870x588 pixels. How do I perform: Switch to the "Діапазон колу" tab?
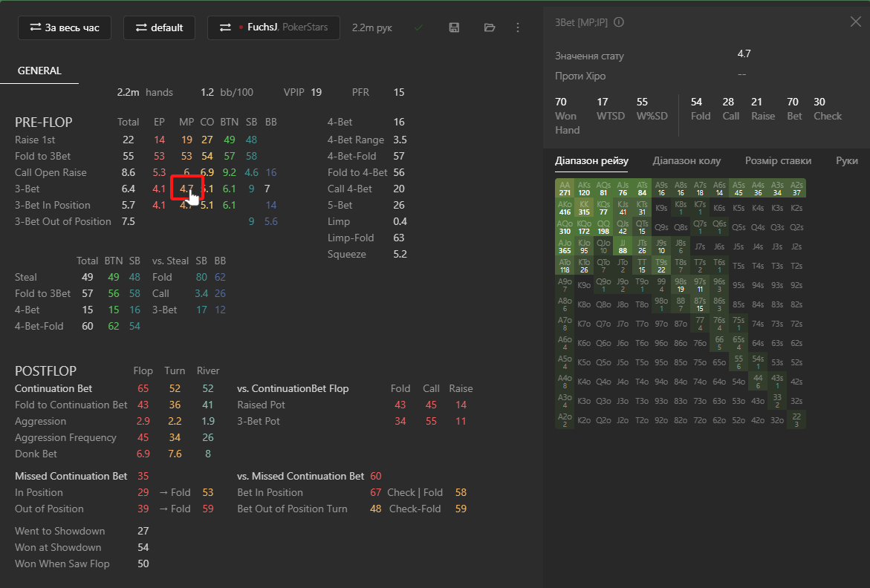(686, 160)
